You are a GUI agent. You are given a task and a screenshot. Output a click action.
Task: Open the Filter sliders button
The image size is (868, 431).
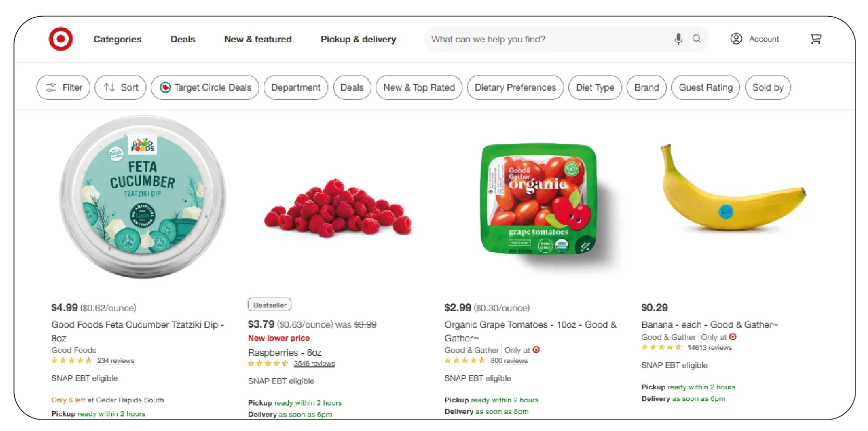[64, 88]
